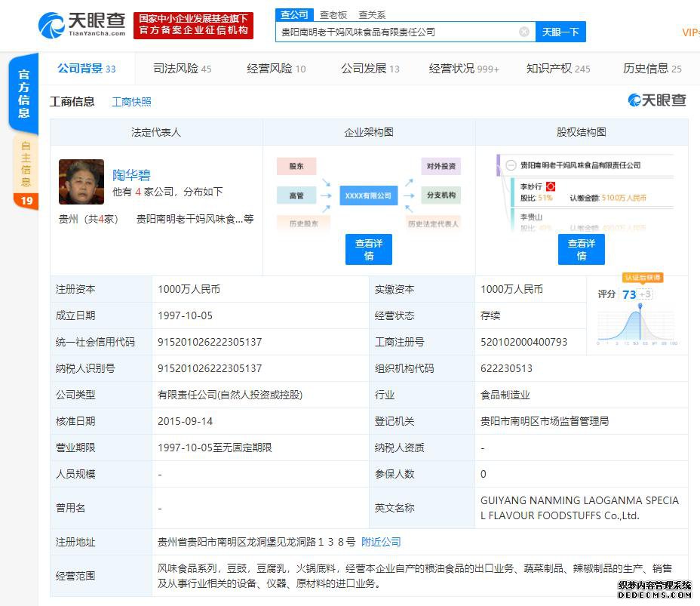Image resolution: width=700 pixels, height=606 pixels.
Task: Click the approval date 2015-09-14
Action: [185, 420]
